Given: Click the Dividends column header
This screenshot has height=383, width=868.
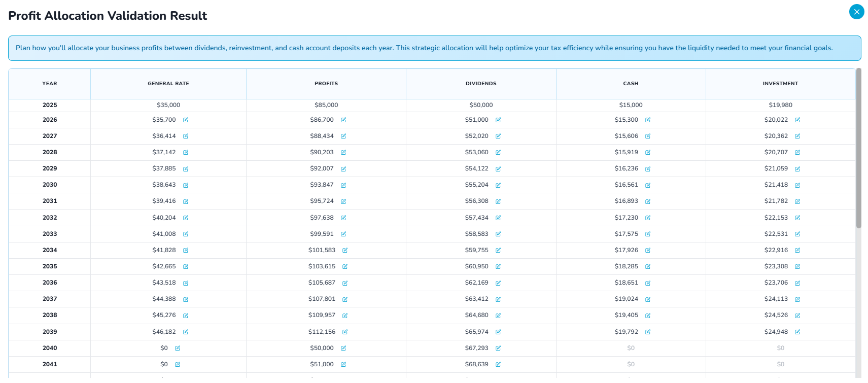Looking at the screenshot, I should pos(481,84).
